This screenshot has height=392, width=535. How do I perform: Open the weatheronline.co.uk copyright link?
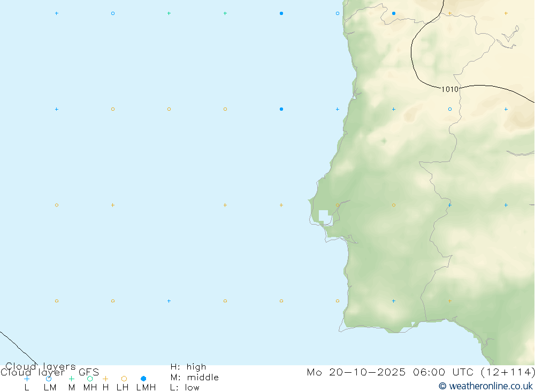coord(486,386)
